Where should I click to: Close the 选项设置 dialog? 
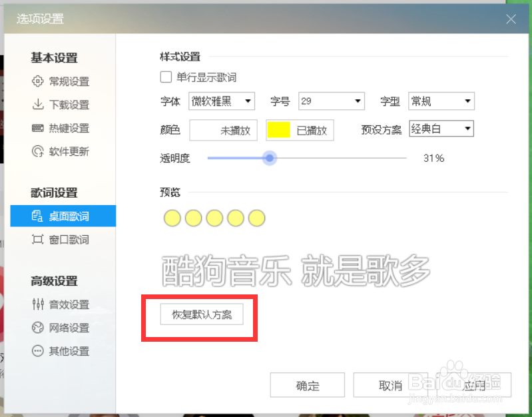pos(511,19)
